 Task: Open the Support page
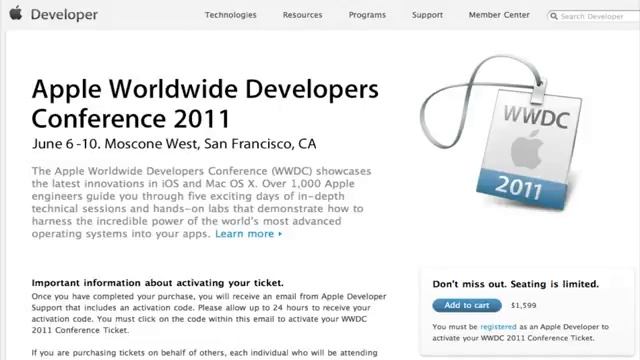click(x=427, y=15)
